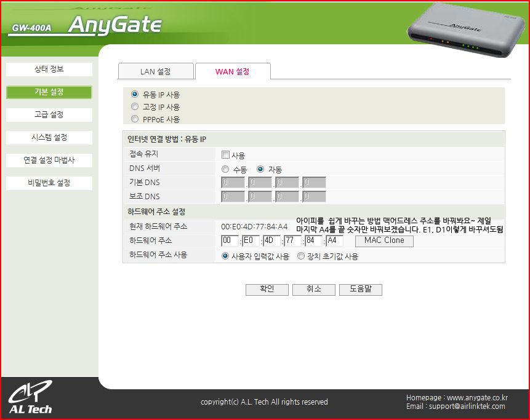Enable 접속 유지 사용 checkbox
Image resolution: width=530 pixels, height=420 pixels.
pyautogui.click(x=225, y=154)
